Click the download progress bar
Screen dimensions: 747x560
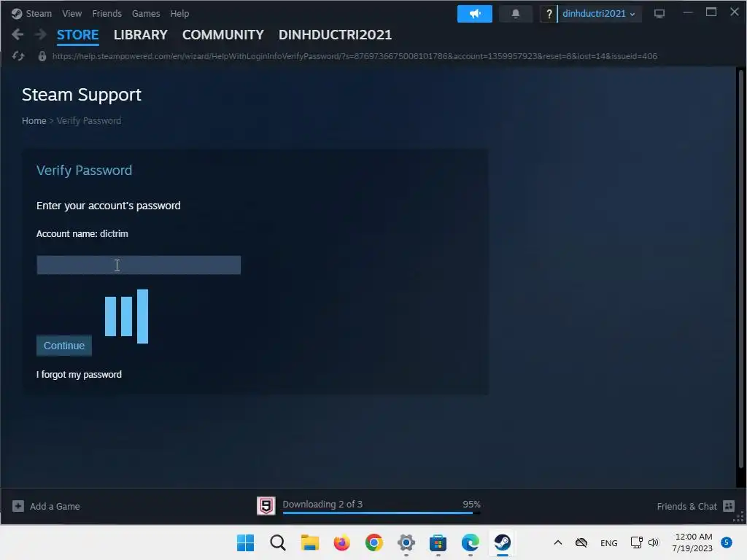(381, 513)
